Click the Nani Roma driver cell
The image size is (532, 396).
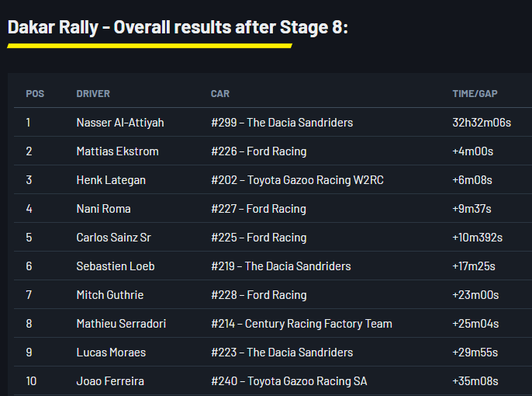pyautogui.click(x=103, y=209)
